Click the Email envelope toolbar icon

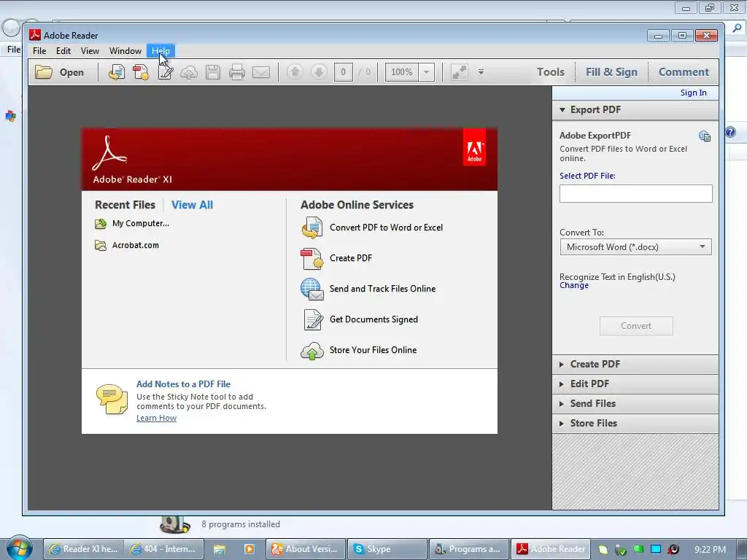tap(261, 72)
